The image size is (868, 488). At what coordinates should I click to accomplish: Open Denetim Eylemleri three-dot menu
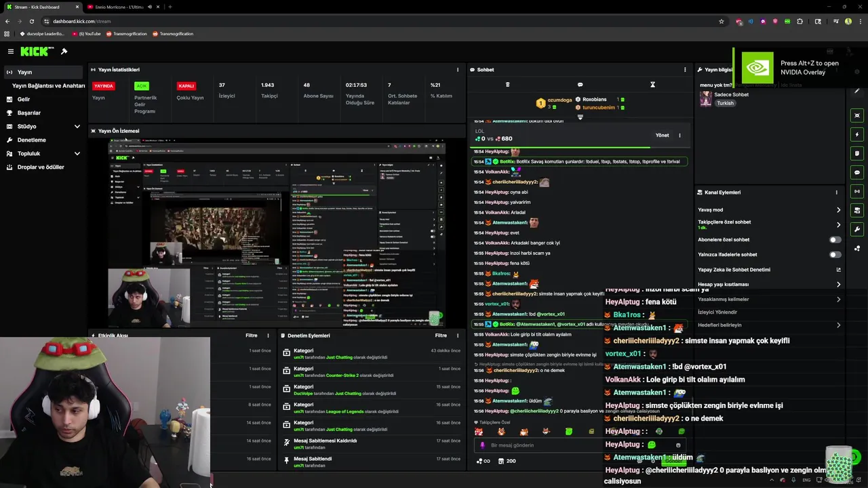[458, 335]
